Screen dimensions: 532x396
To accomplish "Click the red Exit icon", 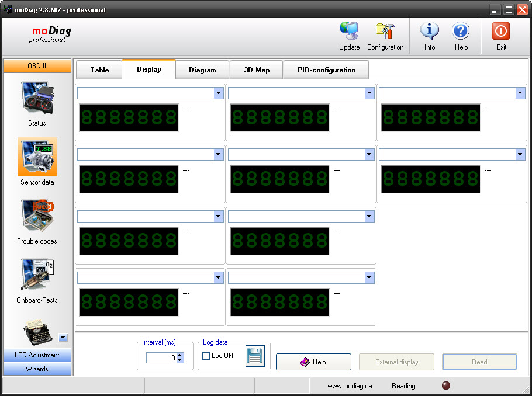I will click(x=501, y=32).
